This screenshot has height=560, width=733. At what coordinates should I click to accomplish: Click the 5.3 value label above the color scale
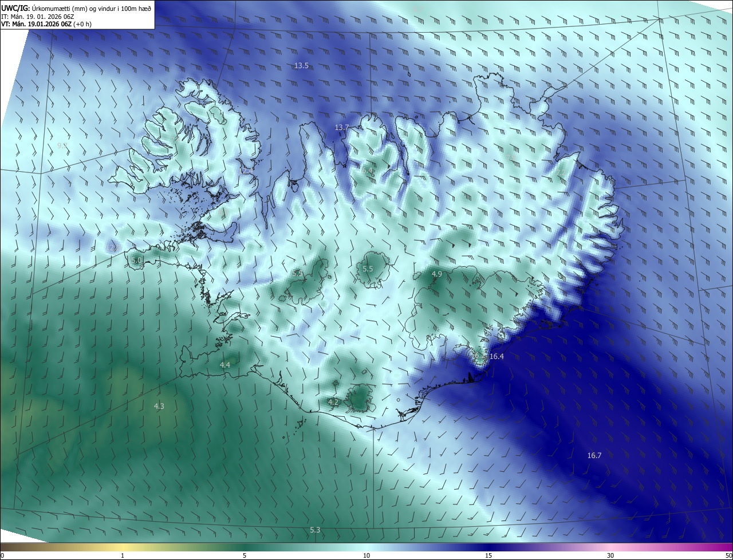coord(315,530)
